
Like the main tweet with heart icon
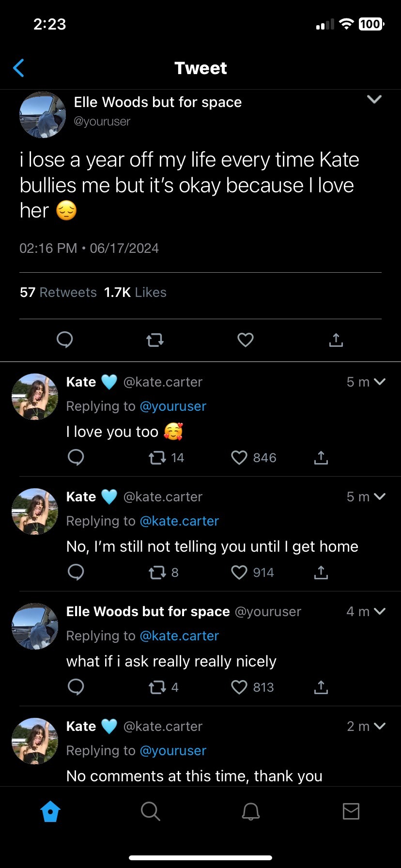point(246,340)
